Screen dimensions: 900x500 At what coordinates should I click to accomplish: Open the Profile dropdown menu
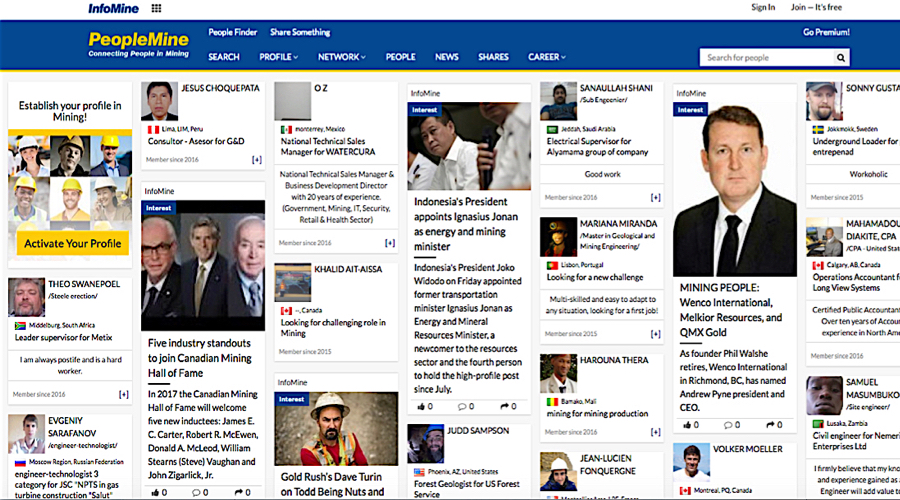click(278, 57)
